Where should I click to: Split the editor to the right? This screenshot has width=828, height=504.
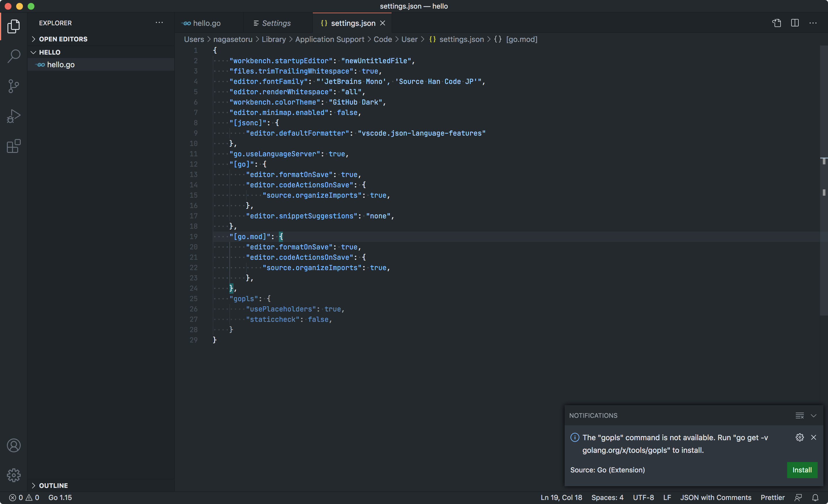(795, 23)
